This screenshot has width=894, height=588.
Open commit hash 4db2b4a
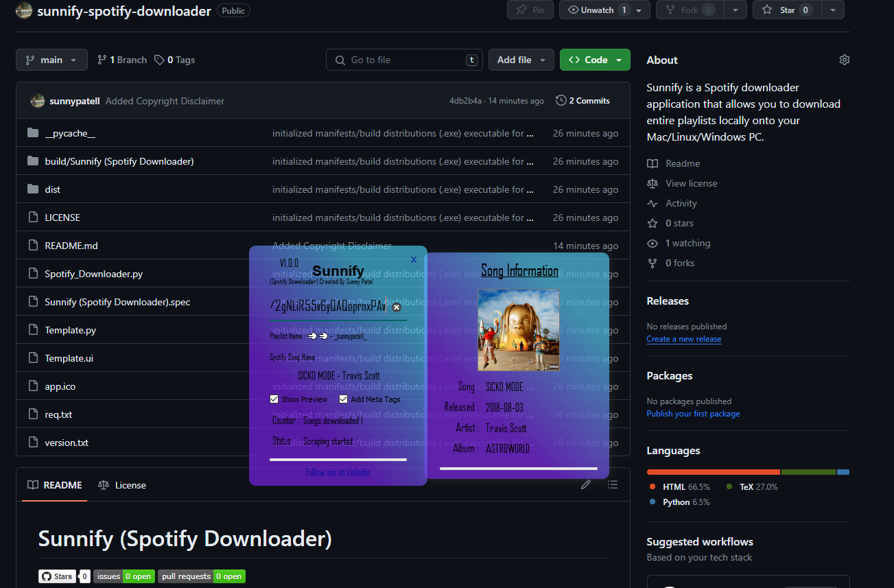(x=465, y=101)
